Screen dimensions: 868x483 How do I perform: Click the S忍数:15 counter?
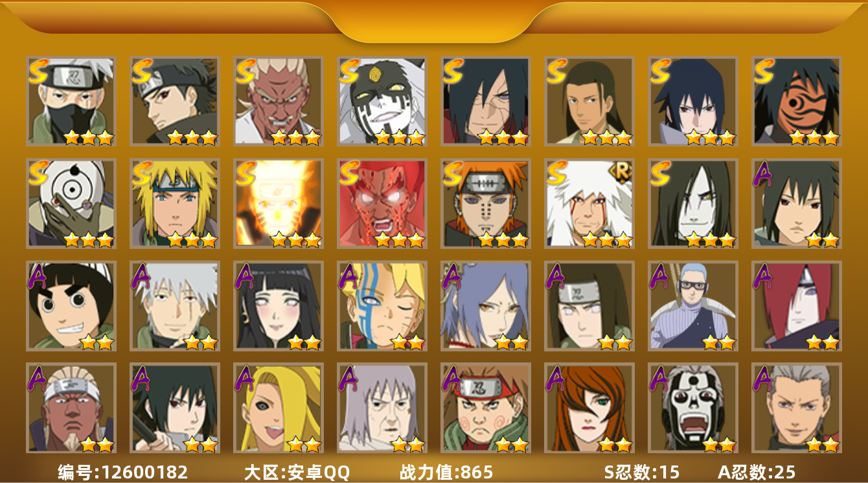click(x=642, y=472)
